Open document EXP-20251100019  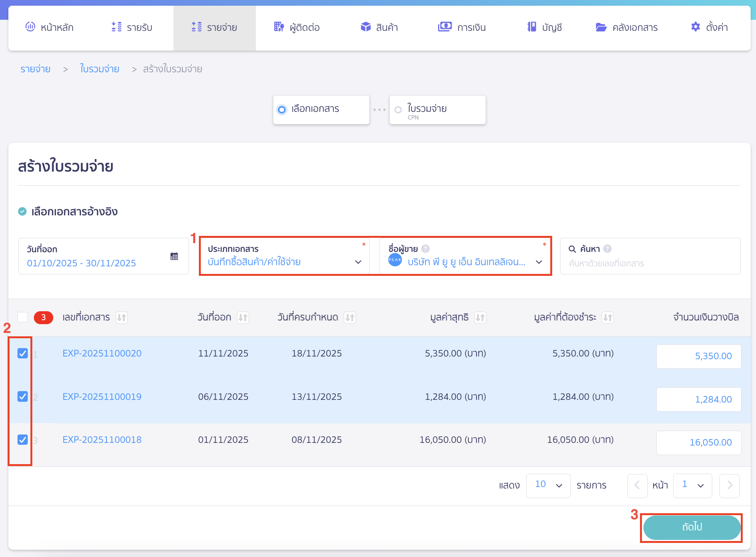tap(102, 396)
